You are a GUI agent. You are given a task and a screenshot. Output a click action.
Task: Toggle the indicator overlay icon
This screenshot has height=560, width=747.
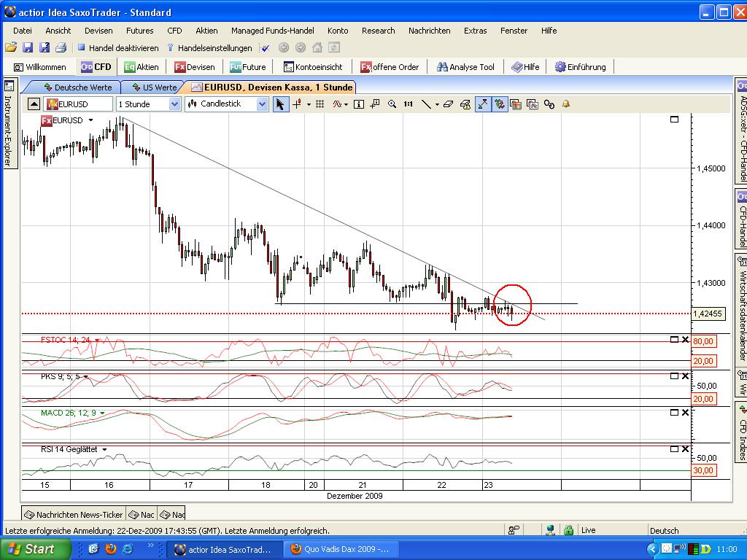500,104
